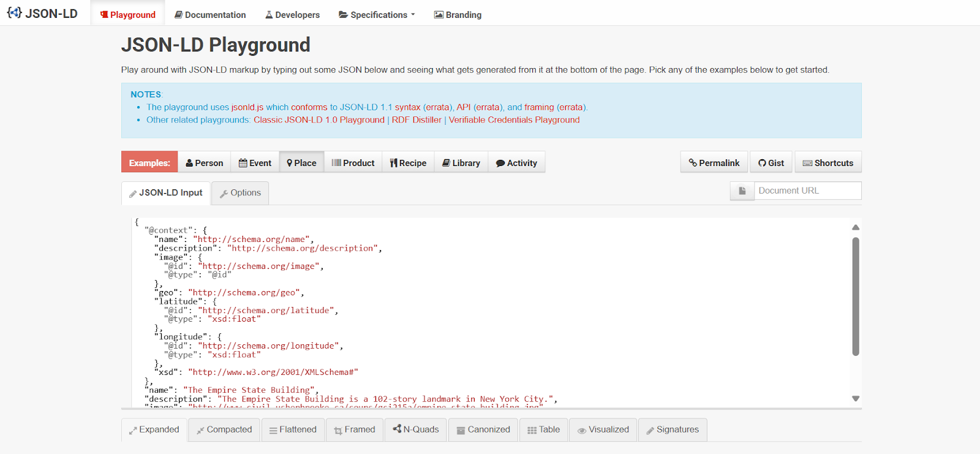
Task: Show keyboard Shortcuts
Action: click(x=828, y=163)
